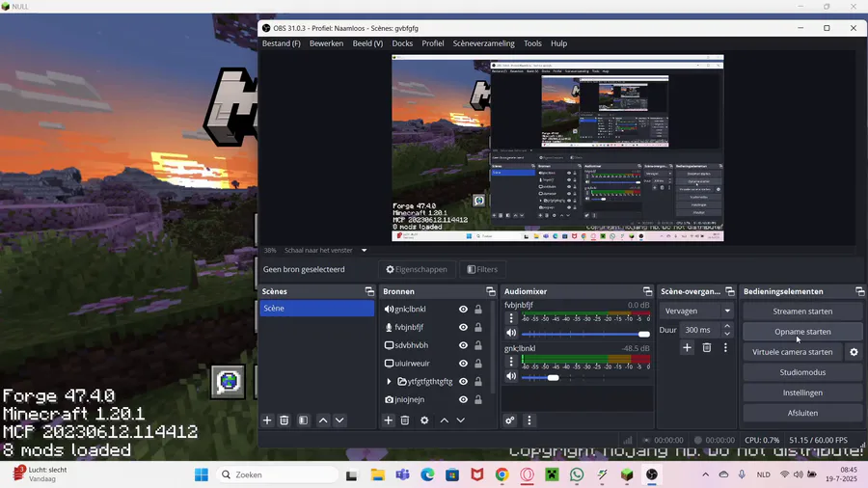Undock the Scènes panel

[369, 291]
